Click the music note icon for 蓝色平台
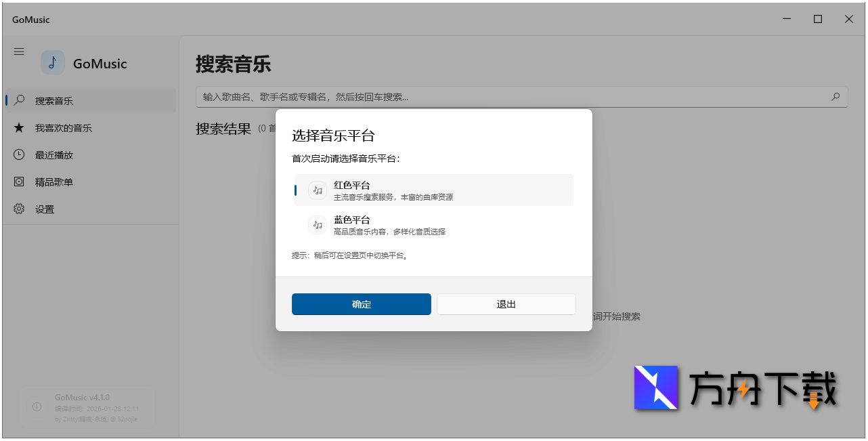The height and width of the screenshot is (441, 868). pos(318,224)
